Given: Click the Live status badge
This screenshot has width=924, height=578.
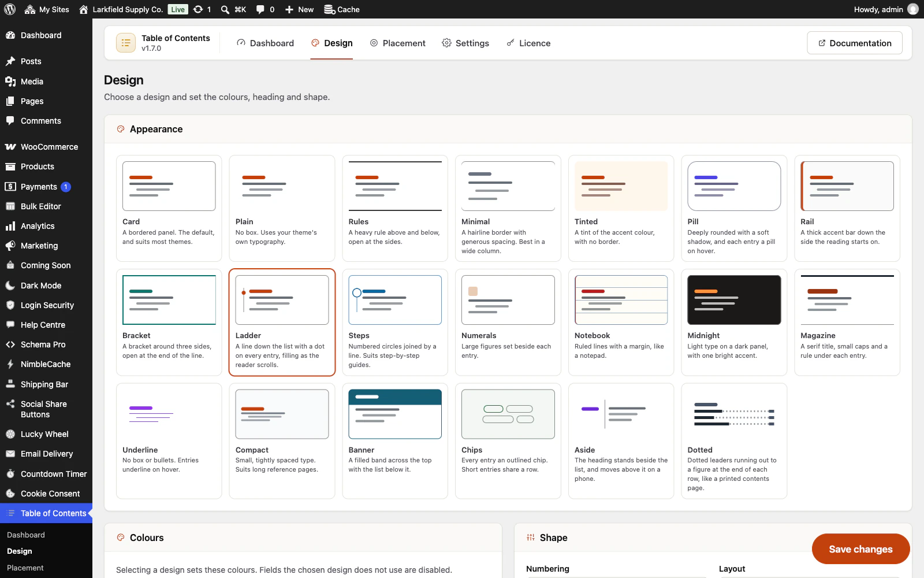Looking at the screenshot, I should (178, 9).
